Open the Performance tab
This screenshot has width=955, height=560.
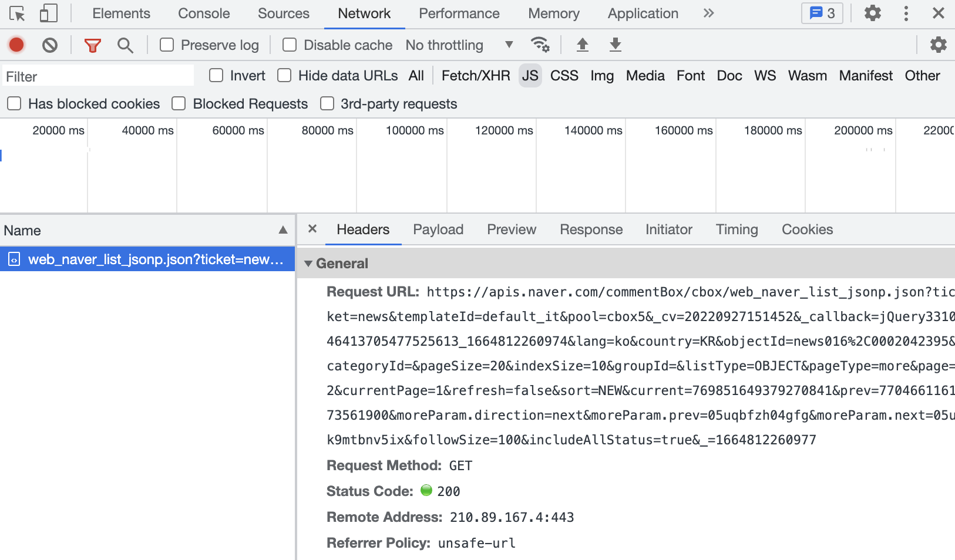click(x=459, y=13)
